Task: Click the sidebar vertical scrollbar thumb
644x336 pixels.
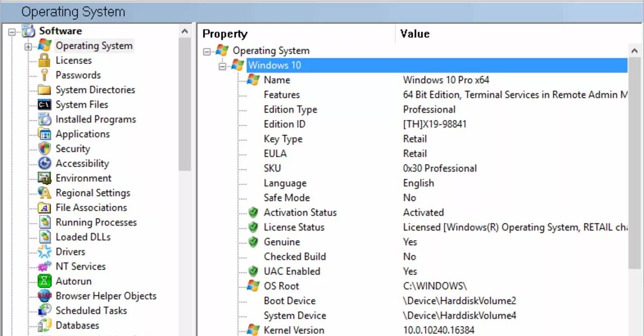Action: [x=185, y=104]
